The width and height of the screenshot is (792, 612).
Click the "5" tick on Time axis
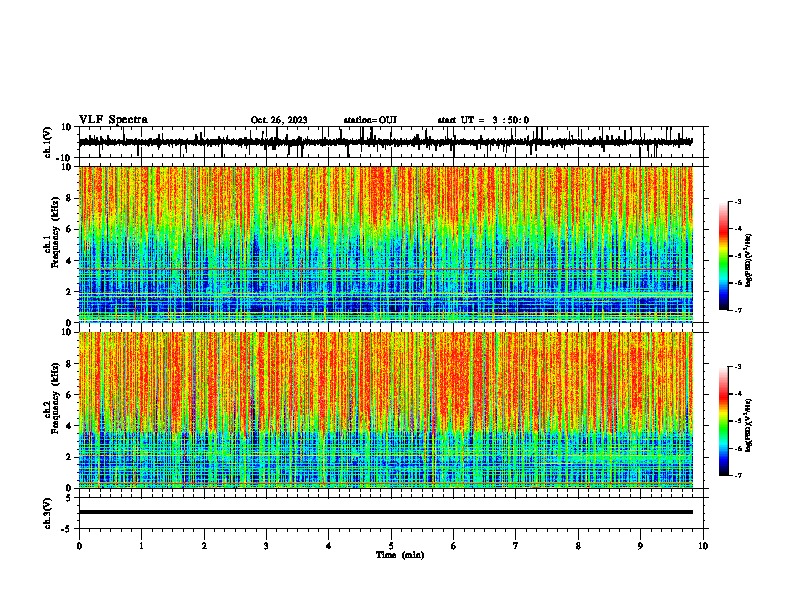pos(391,546)
